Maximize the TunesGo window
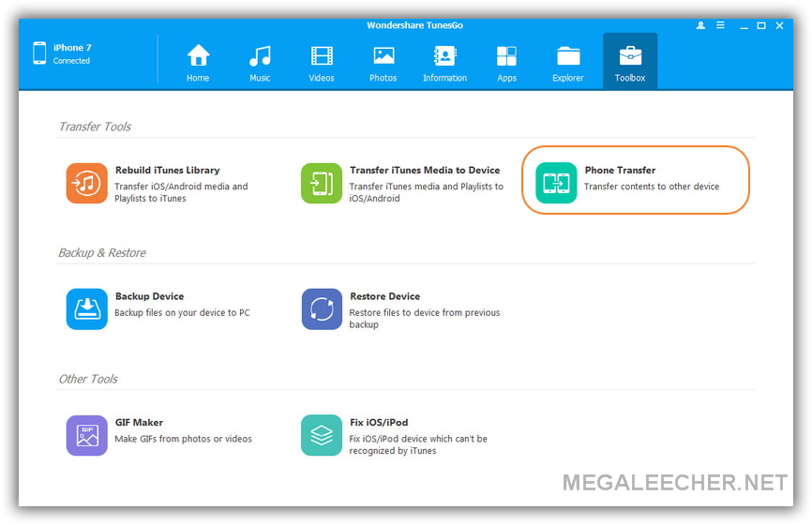The image size is (812, 525). point(761,25)
